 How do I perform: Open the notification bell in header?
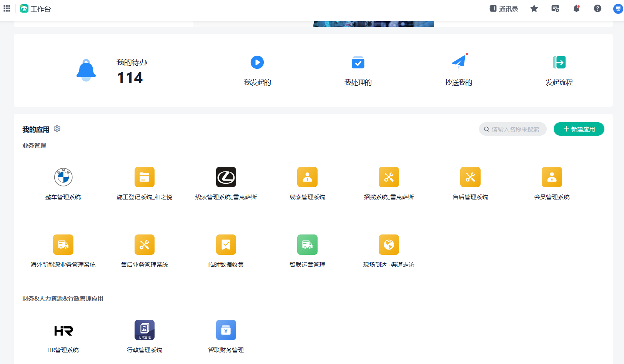pos(576,9)
